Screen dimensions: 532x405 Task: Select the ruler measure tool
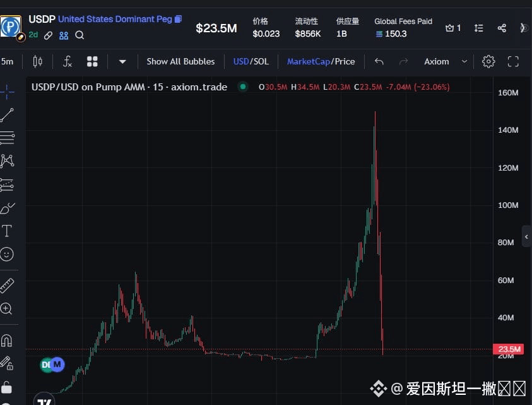tap(7, 286)
